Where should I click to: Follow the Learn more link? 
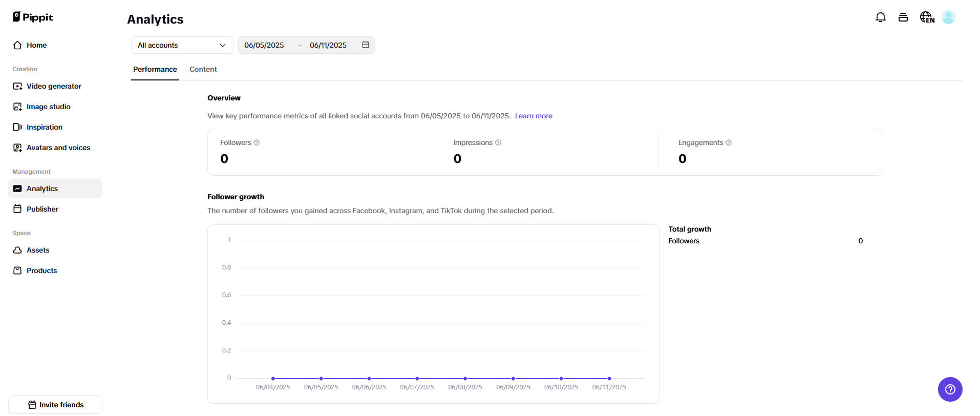534,116
